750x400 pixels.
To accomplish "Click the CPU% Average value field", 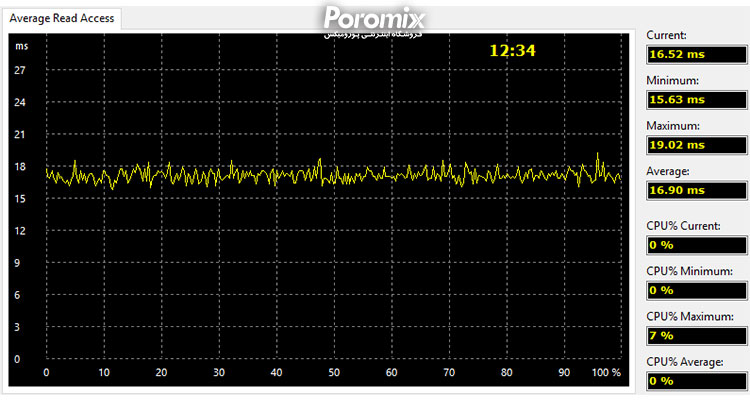I will [696, 381].
